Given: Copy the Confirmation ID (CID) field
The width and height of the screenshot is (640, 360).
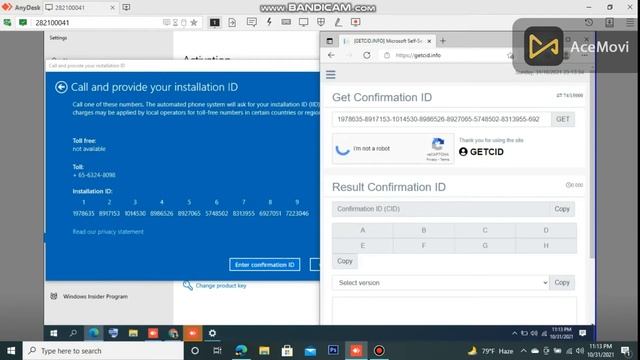Looking at the screenshot, I should [562, 209].
